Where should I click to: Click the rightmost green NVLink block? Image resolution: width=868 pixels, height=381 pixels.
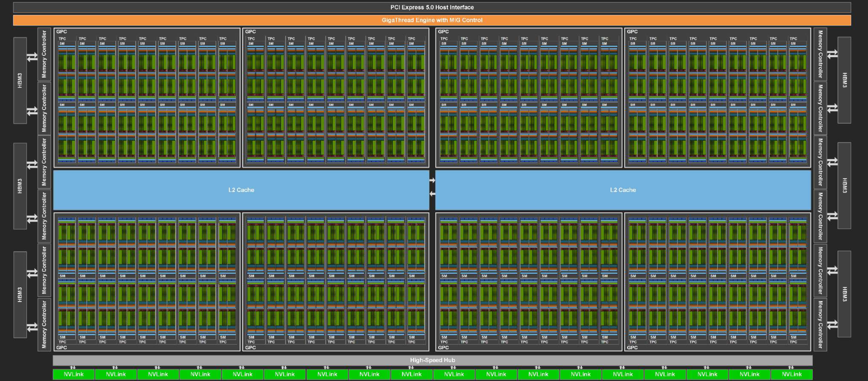point(791,375)
